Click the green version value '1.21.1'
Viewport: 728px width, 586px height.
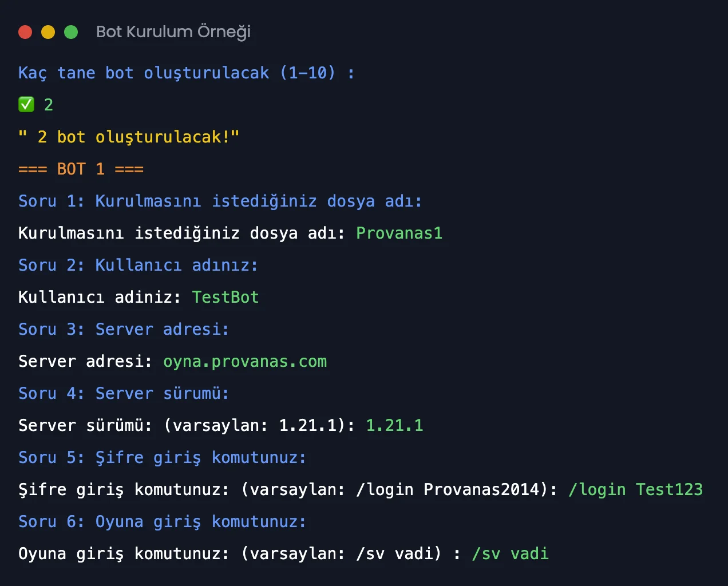(394, 426)
